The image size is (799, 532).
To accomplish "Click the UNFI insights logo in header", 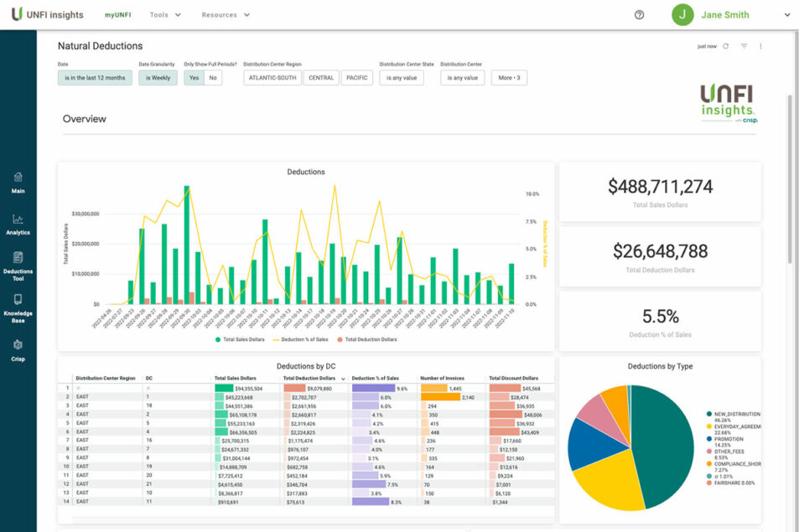I will click(x=48, y=14).
